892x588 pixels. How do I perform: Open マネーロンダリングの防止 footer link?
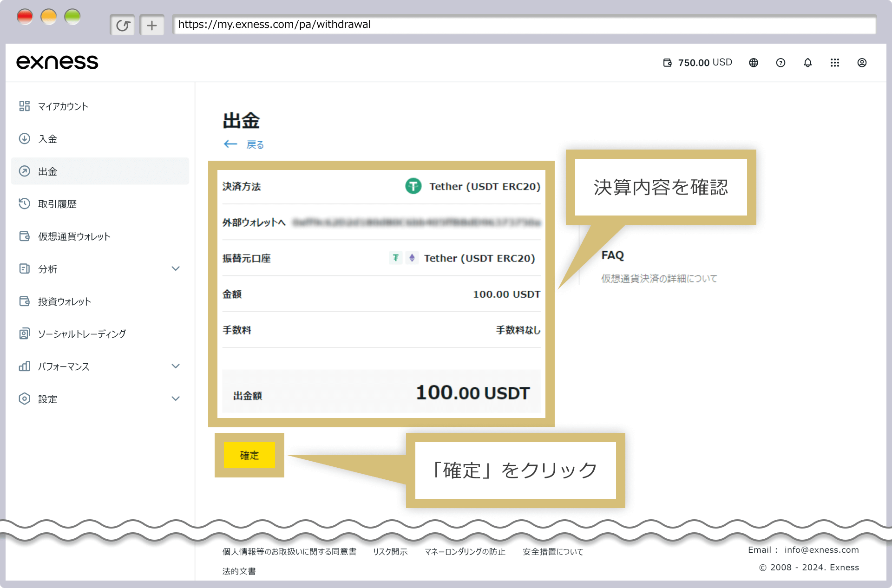(465, 552)
